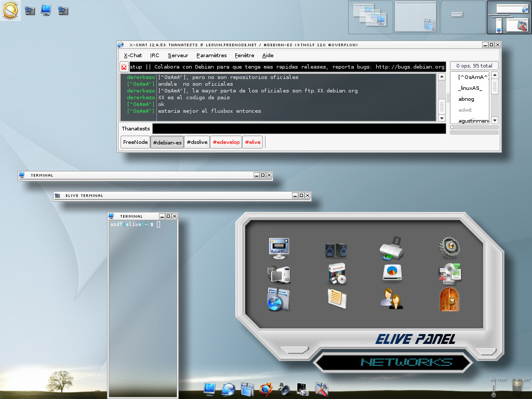
Task: Switch to the #elive channel tab
Action: tap(252, 141)
